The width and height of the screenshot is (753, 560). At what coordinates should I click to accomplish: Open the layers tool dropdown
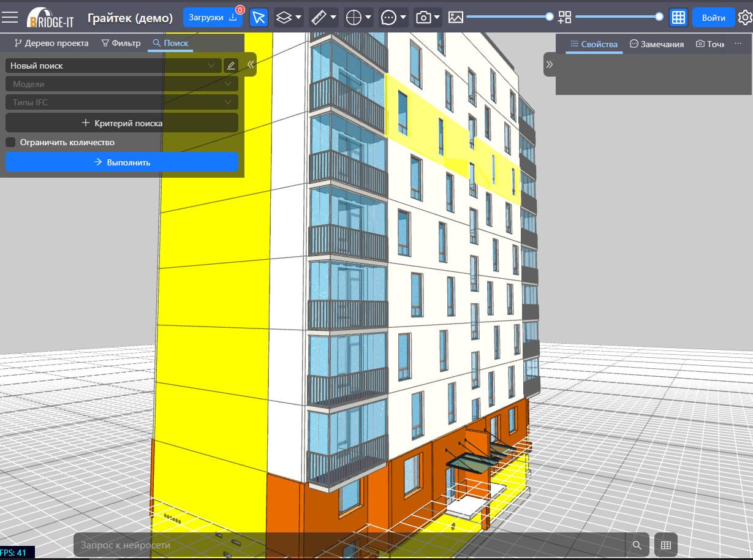click(288, 17)
